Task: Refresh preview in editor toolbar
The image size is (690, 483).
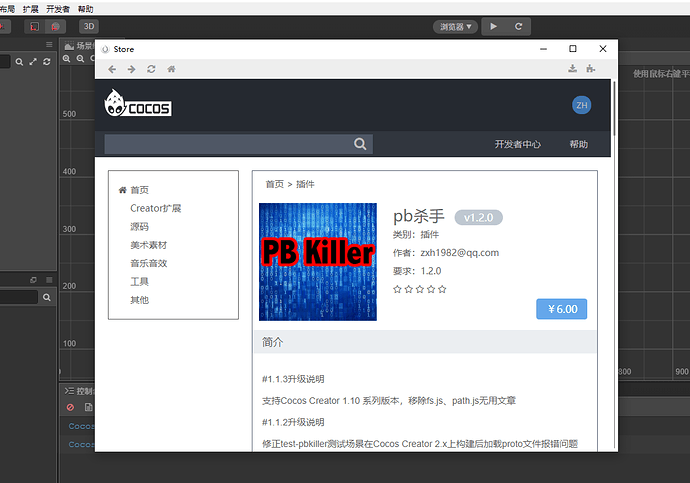Action: (x=518, y=26)
